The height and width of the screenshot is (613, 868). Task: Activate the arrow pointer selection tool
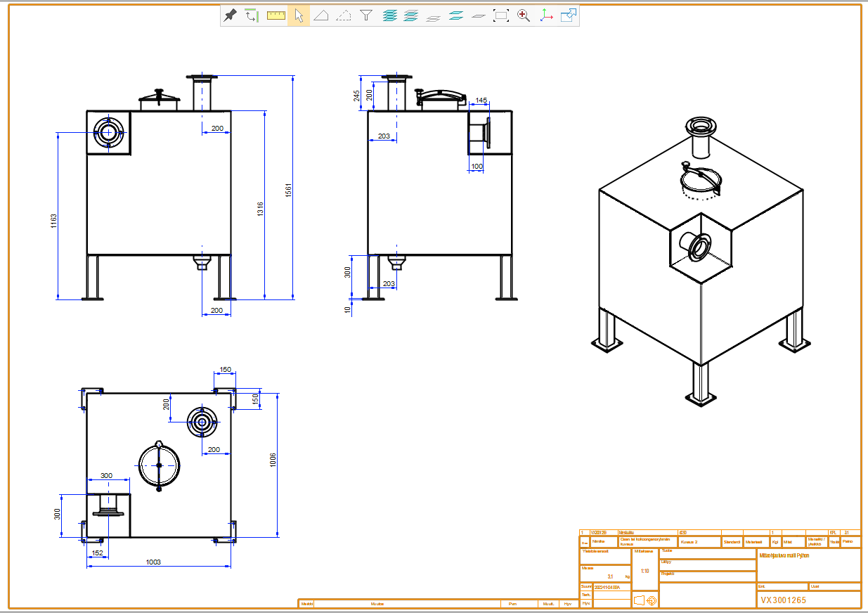(299, 15)
